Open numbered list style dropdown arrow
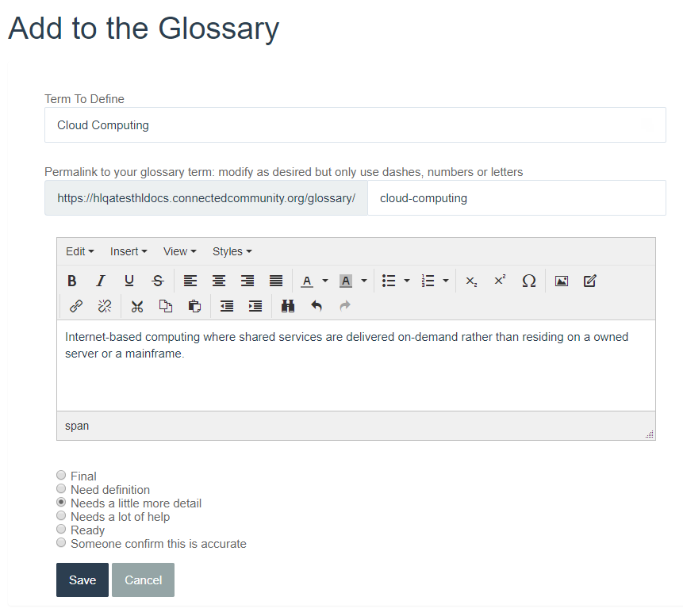 [446, 281]
